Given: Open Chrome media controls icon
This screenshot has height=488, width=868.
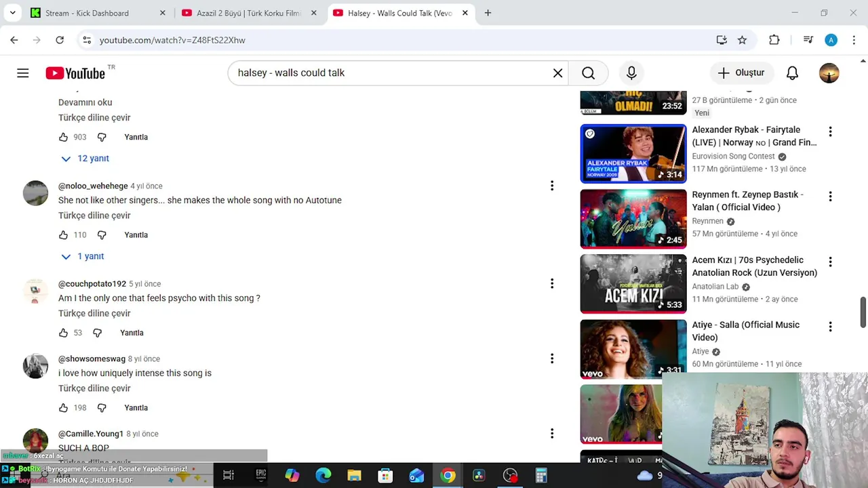Looking at the screenshot, I should 808,40.
